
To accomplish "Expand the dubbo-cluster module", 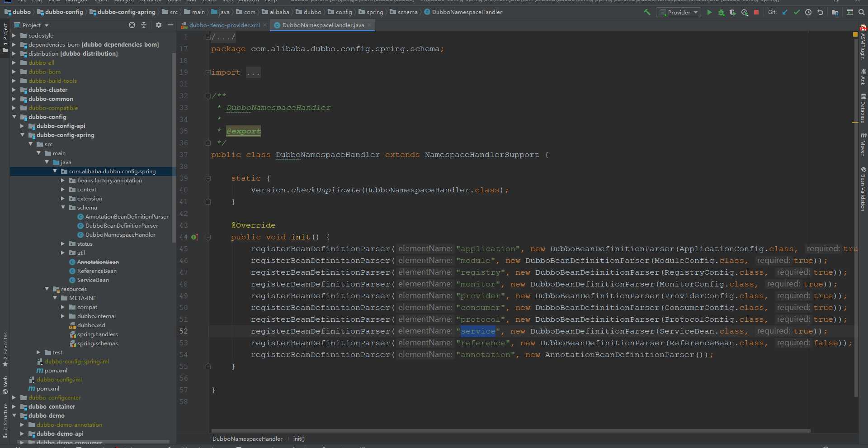I will point(14,90).
